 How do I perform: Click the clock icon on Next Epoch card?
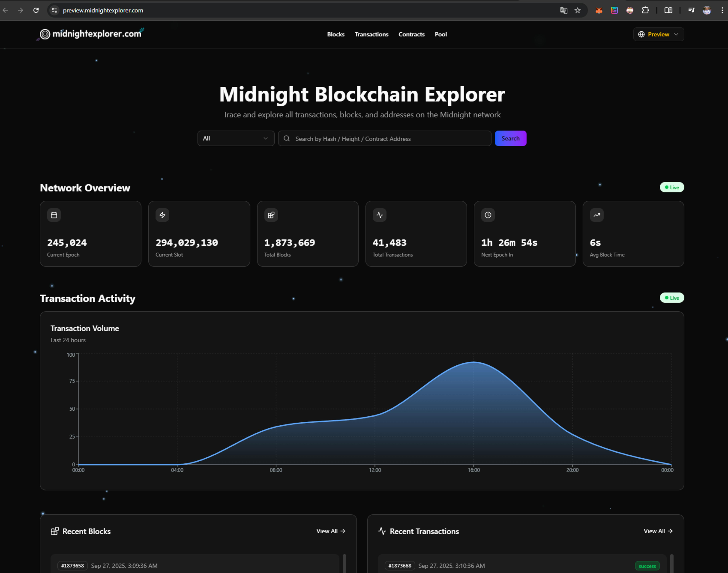[x=488, y=215]
